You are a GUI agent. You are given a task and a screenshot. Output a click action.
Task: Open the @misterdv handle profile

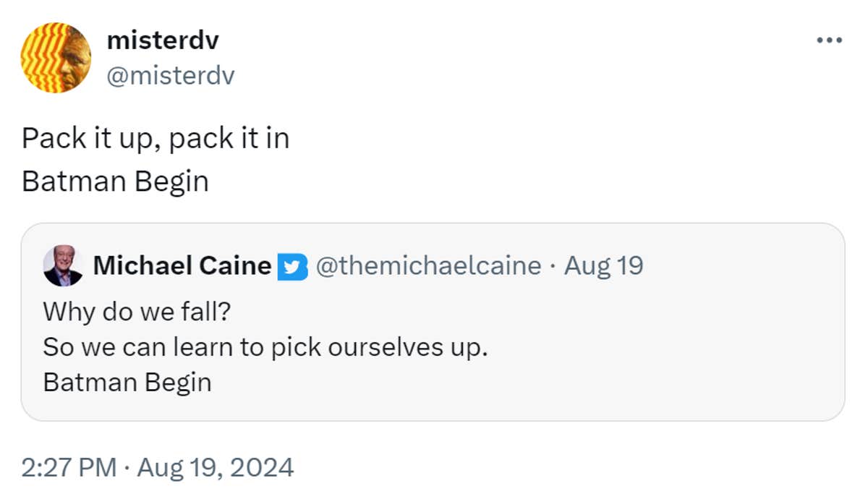169,74
